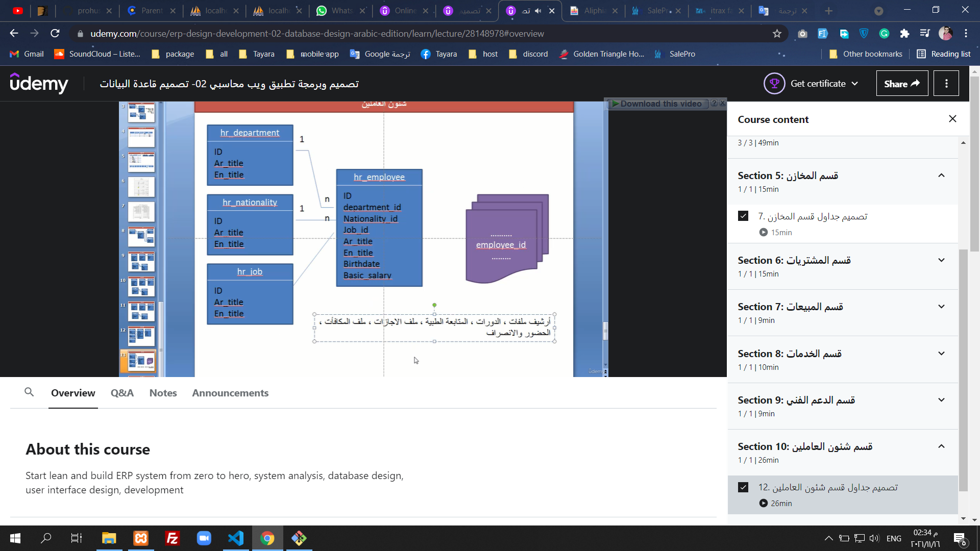This screenshot has width=980, height=551.
Task: Open the Announcements tab
Action: coord(230,393)
